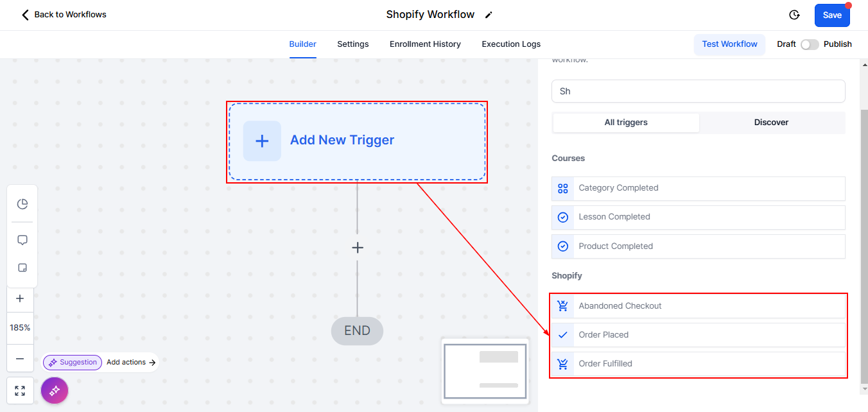Open the purple AI assistant button
The width and height of the screenshot is (868, 412).
point(55,390)
